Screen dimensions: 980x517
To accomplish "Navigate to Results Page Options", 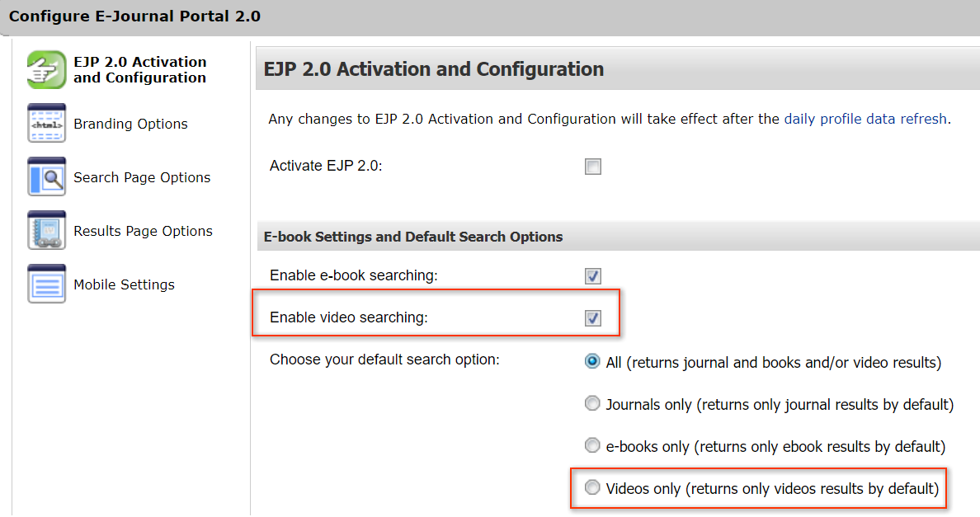I will coord(143,231).
